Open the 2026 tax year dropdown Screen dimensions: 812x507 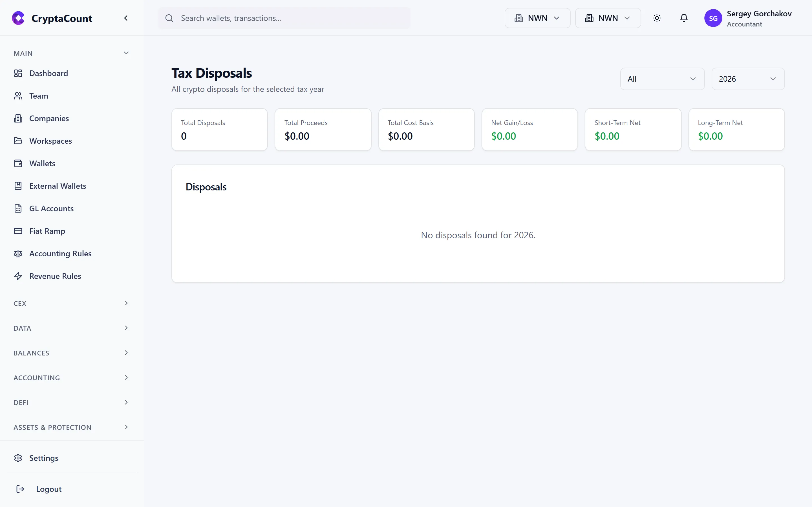(748, 79)
